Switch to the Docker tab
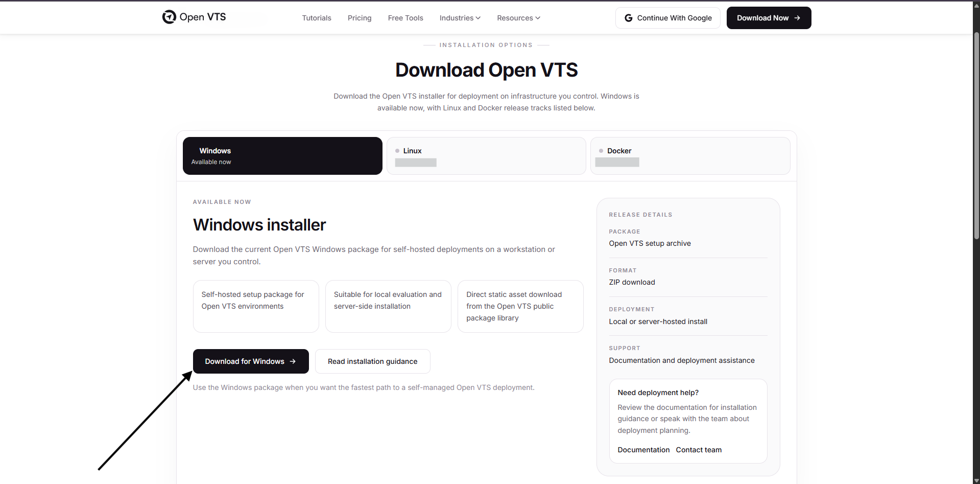The height and width of the screenshot is (484, 980). [690, 156]
